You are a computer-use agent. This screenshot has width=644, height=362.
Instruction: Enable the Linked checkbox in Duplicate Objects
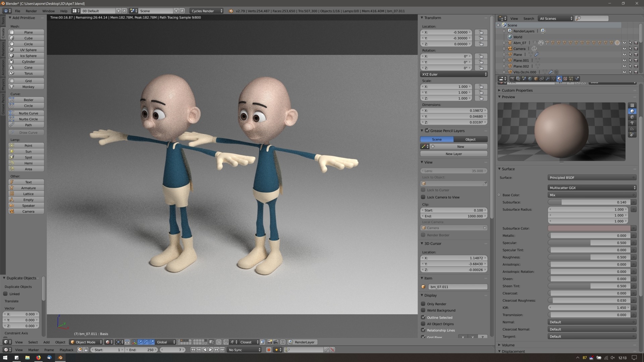(x=5, y=294)
